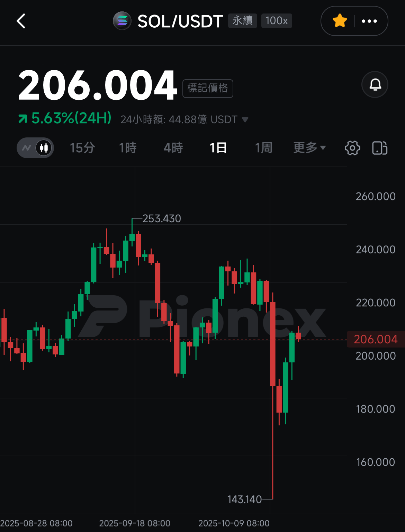The image size is (405, 532).
Task: Toggle the favorite star icon
Action: [340, 21]
